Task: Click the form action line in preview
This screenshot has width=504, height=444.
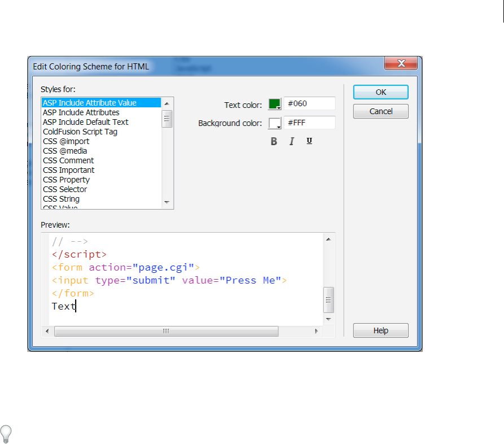Action: pyautogui.click(x=126, y=267)
